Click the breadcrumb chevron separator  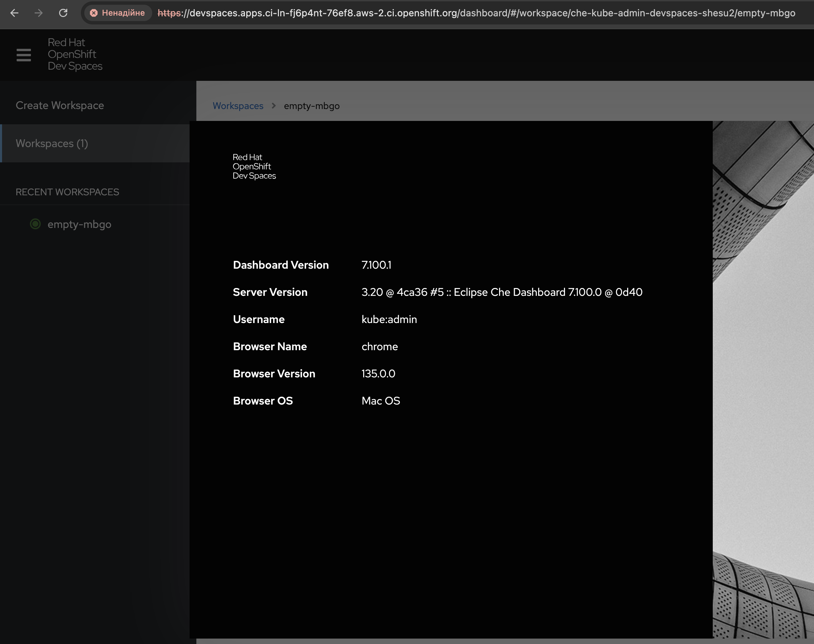pyautogui.click(x=274, y=106)
